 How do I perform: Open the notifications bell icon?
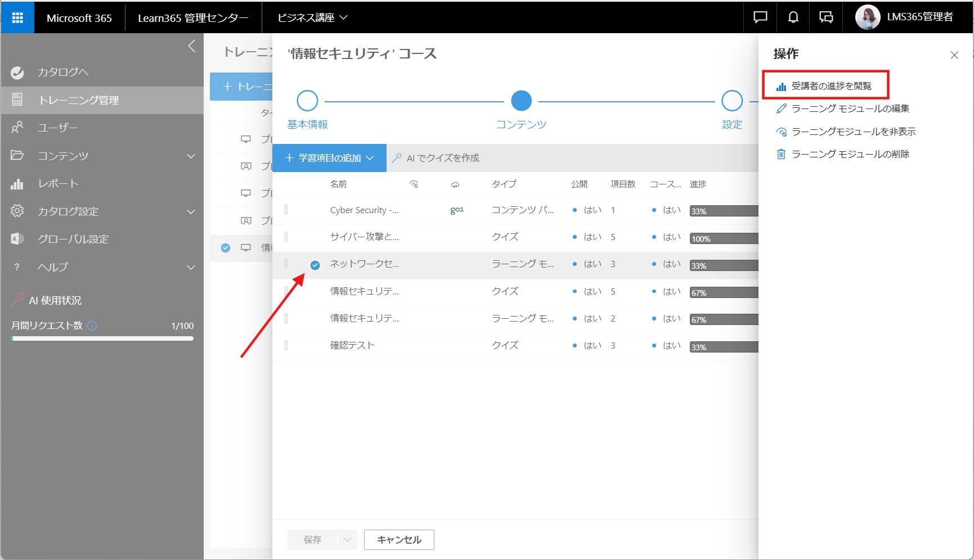[793, 17]
